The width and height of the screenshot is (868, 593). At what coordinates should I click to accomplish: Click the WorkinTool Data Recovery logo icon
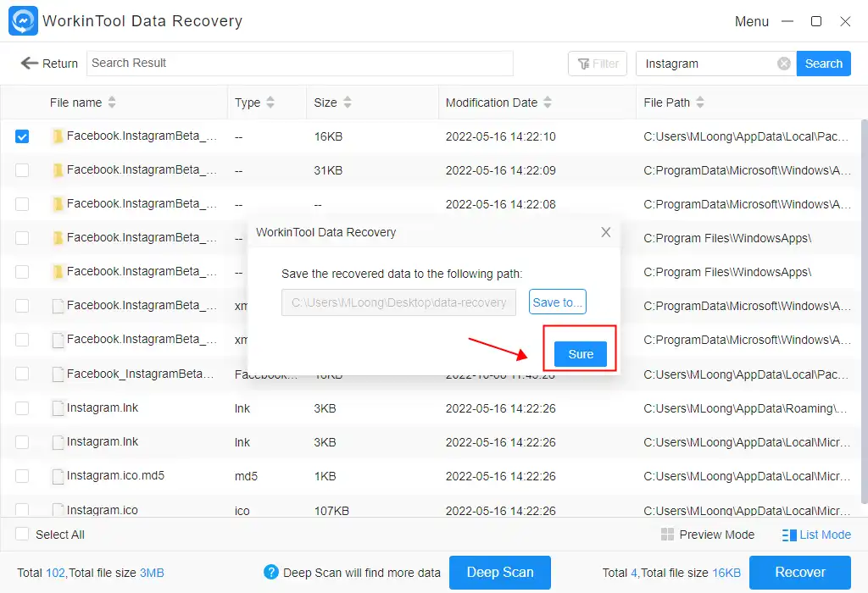(x=23, y=21)
